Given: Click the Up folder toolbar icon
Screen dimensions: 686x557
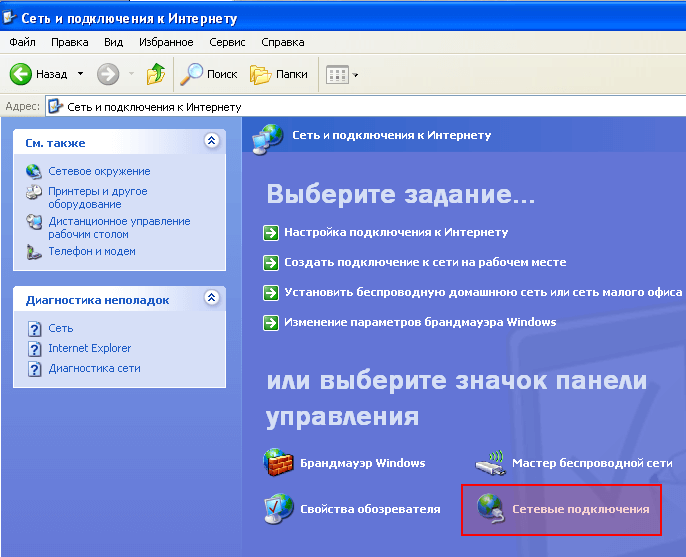Looking at the screenshot, I should pos(155,74).
